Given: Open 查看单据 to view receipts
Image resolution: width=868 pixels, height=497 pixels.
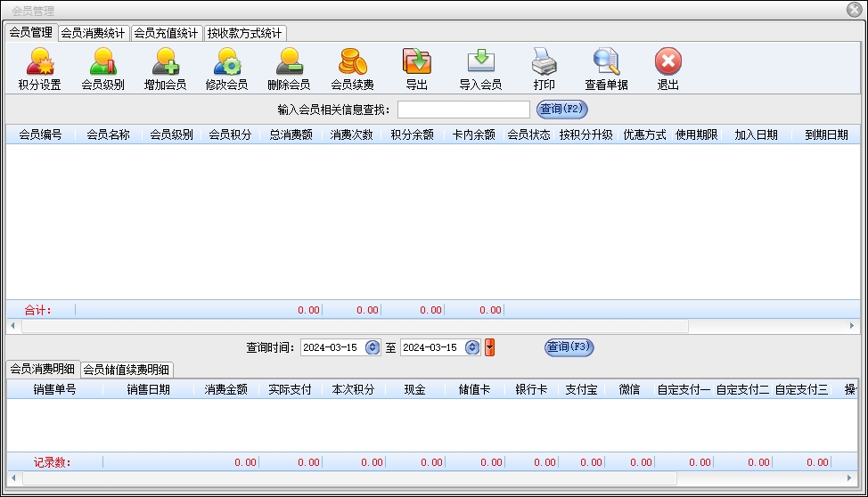Looking at the screenshot, I should tap(606, 69).
